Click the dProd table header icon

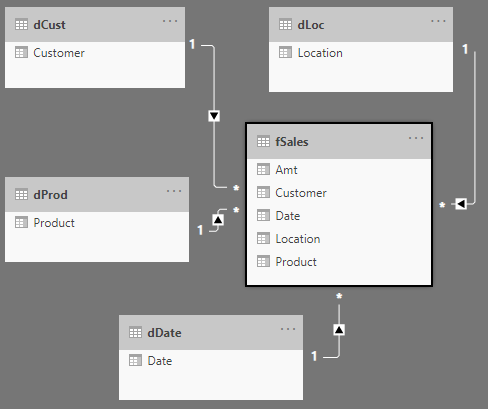click(x=21, y=194)
